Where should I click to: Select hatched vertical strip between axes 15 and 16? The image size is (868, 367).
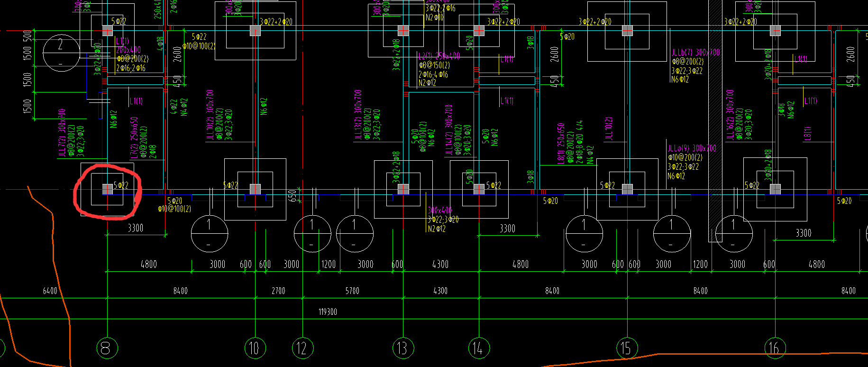coord(715,121)
